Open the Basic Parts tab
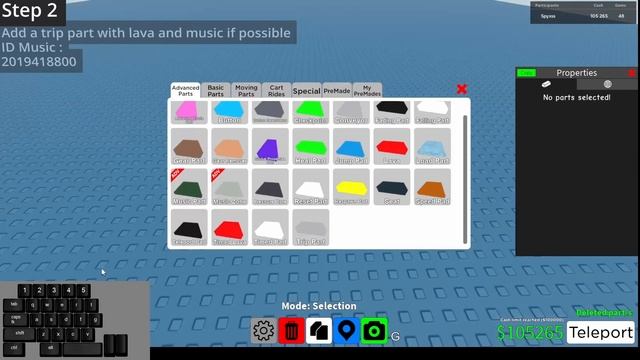The image size is (640, 360). coord(216,90)
